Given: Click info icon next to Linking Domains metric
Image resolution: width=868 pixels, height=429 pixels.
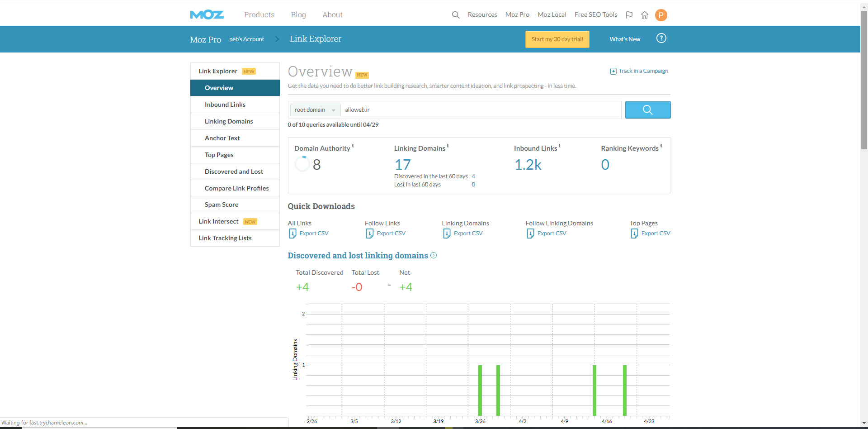Looking at the screenshot, I should (x=448, y=146).
